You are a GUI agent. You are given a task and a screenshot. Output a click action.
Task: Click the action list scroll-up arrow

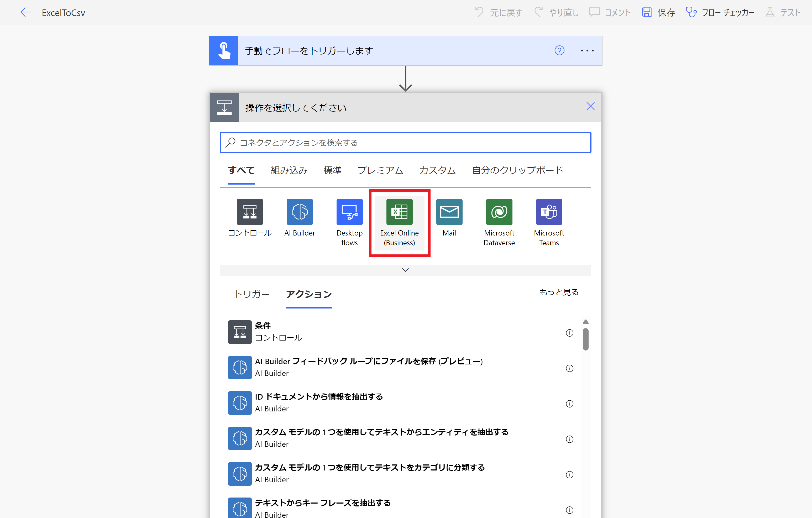tap(586, 322)
